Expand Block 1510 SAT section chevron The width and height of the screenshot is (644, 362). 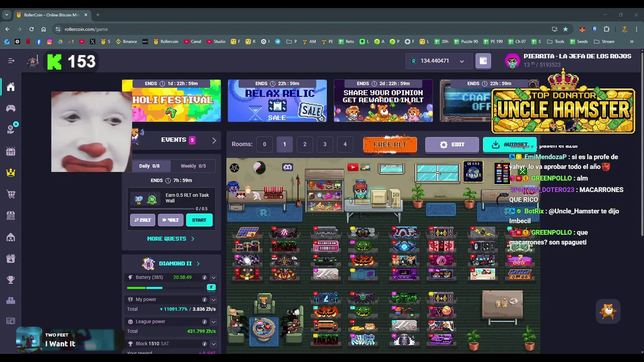click(x=213, y=344)
